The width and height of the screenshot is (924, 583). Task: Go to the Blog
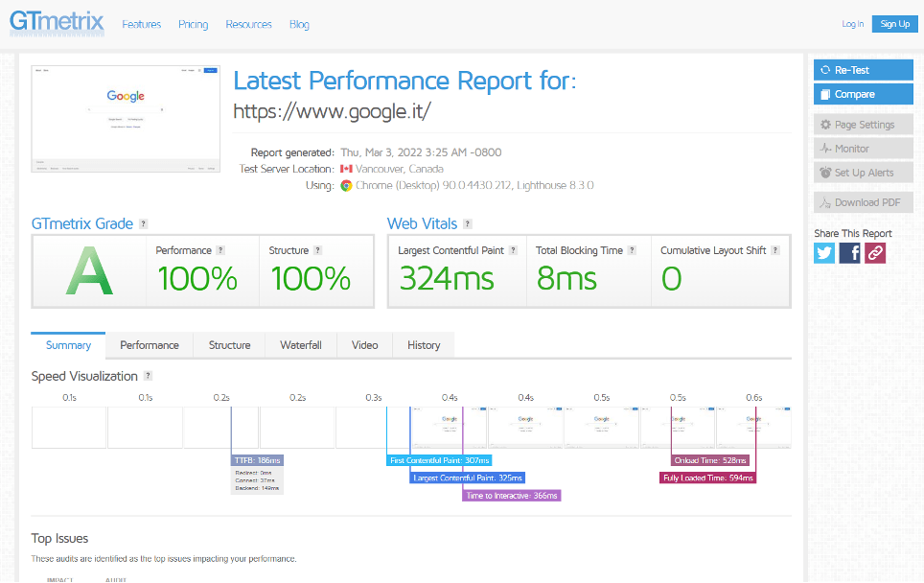(299, 24)
